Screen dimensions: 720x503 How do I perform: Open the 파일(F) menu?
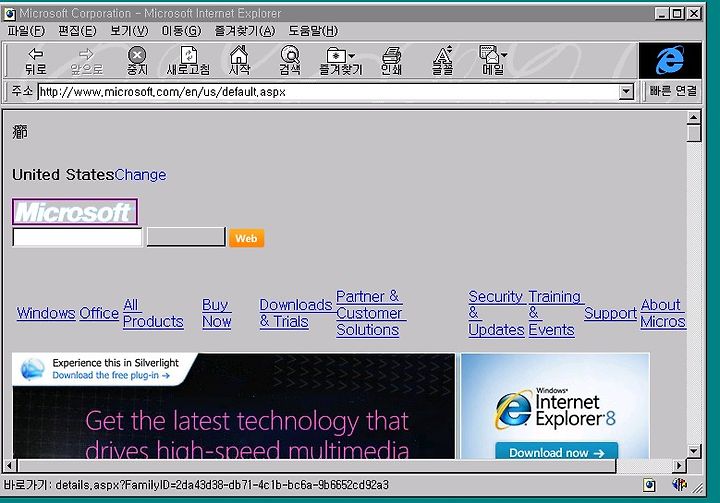26,31
